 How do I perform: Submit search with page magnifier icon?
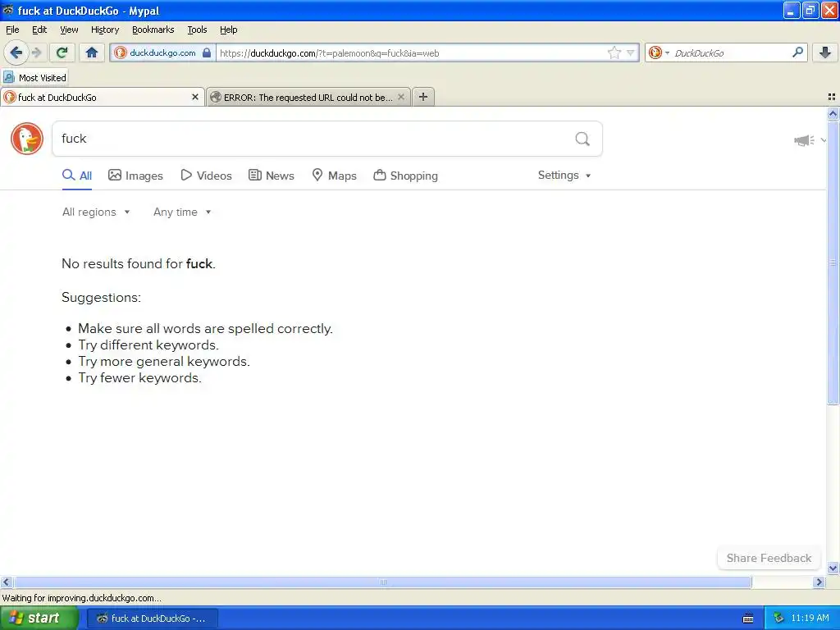[x=582, y=139]
